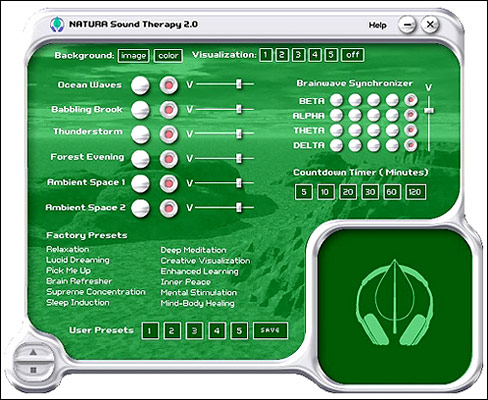Click Thunderstorm red off button
Screen dimensions: 488x400
click(169, 134)
